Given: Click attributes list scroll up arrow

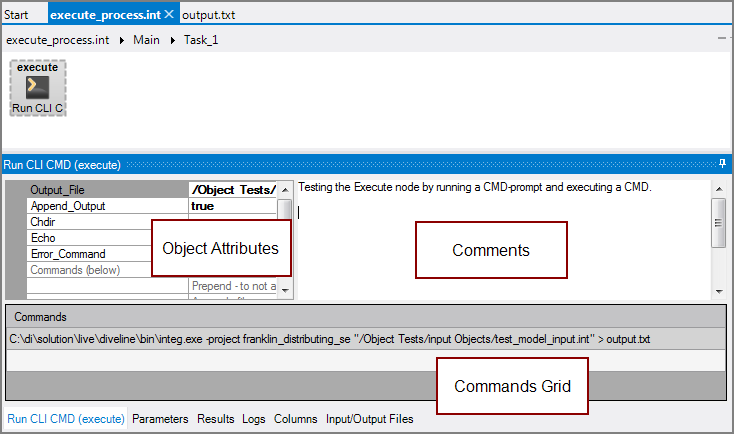Looking at the screenshot, I should pyautogui.click(x=285, y=190).
